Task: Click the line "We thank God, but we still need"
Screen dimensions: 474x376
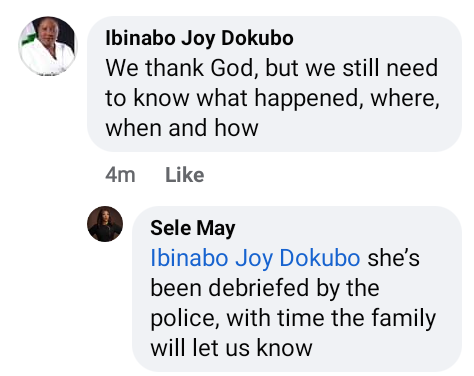Action: click(x=272, y=68)
